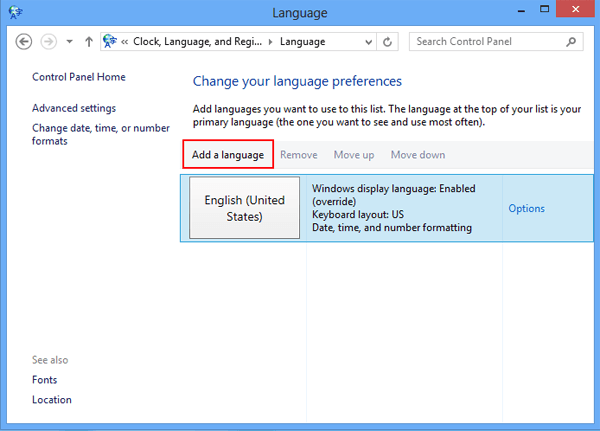Image resolution: width=600 pixels, height=431 pixels.
Task: Go back with the Back arrow button
Action: tap(24, 42)
